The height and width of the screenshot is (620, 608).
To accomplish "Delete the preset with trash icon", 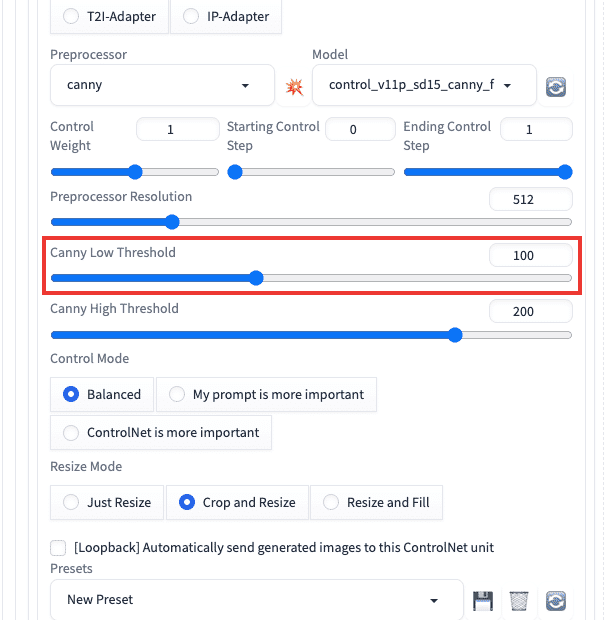I will 519,600.
